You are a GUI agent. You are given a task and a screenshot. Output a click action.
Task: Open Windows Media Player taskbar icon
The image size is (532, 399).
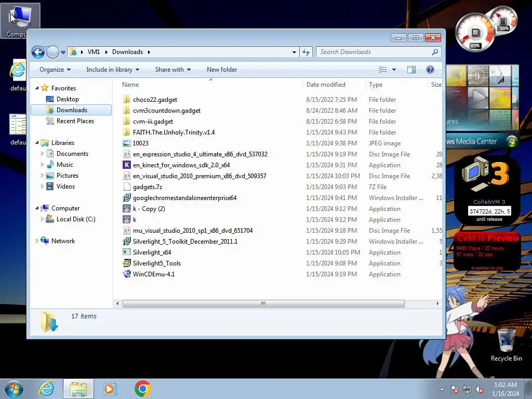[110, 389]
